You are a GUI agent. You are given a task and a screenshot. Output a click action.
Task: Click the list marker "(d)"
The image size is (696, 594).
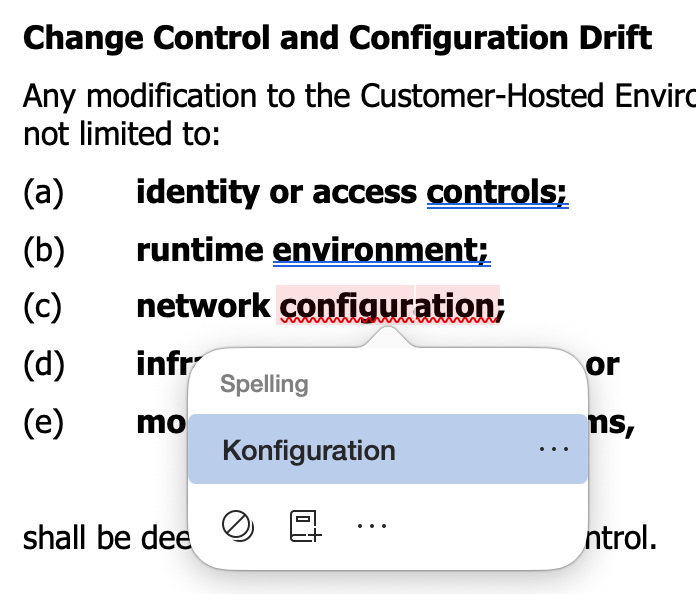[x=44, y=364]
